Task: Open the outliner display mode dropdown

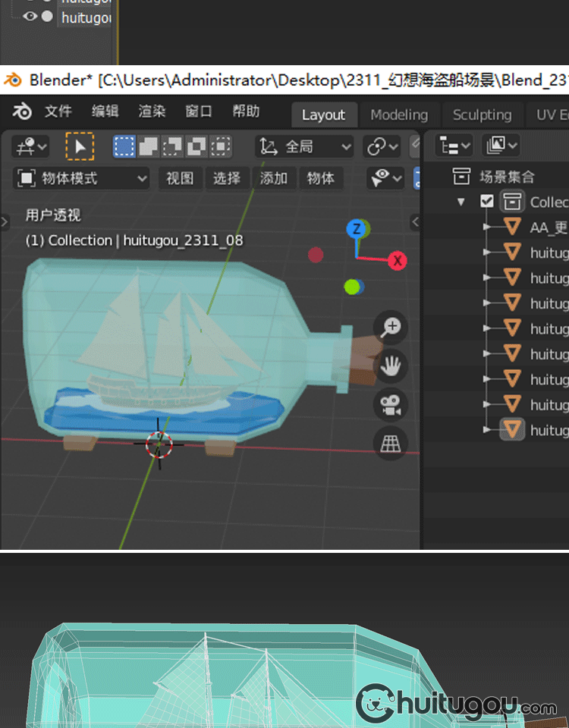Action: [x=501, y=146]
